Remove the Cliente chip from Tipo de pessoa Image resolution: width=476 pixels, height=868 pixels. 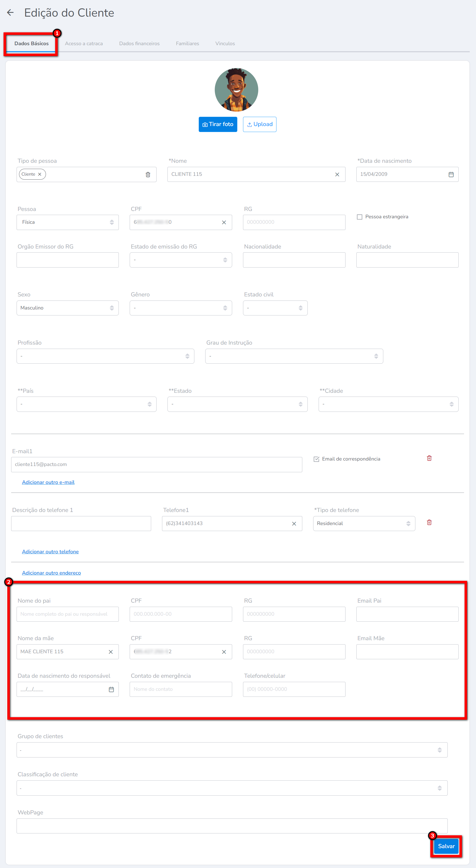pyautogui.click(x=40, y=174)
